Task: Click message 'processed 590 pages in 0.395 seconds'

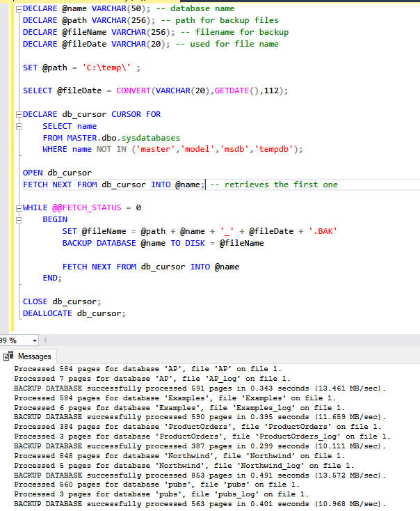Action: [200, 417]
